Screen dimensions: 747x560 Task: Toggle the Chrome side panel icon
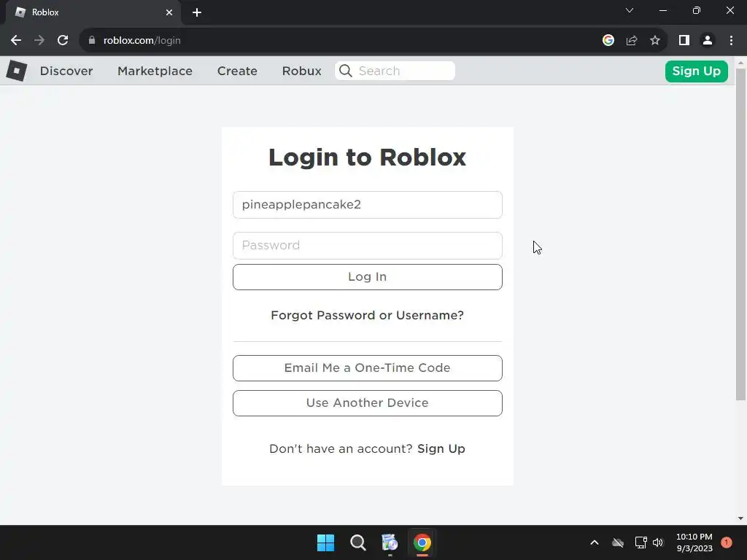coord(684,41)
